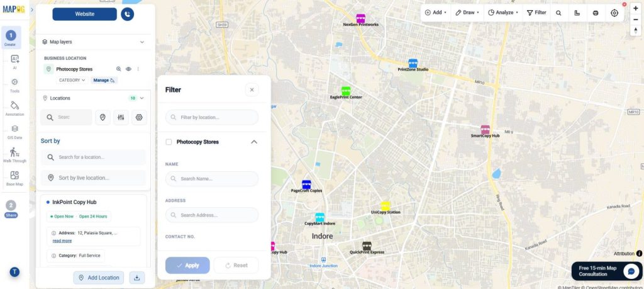The width and height of the screenshot is (644, 289).
Task: Click the search magnifier in map toolbar
Action: (x=558, y=13)
